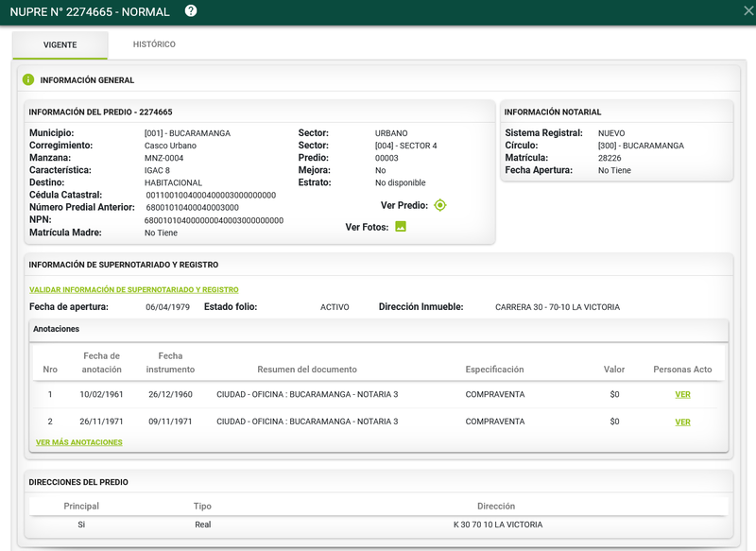
Task: Click the Municipio value [001] - BUCARAMANGA
Action: (187, 133)
